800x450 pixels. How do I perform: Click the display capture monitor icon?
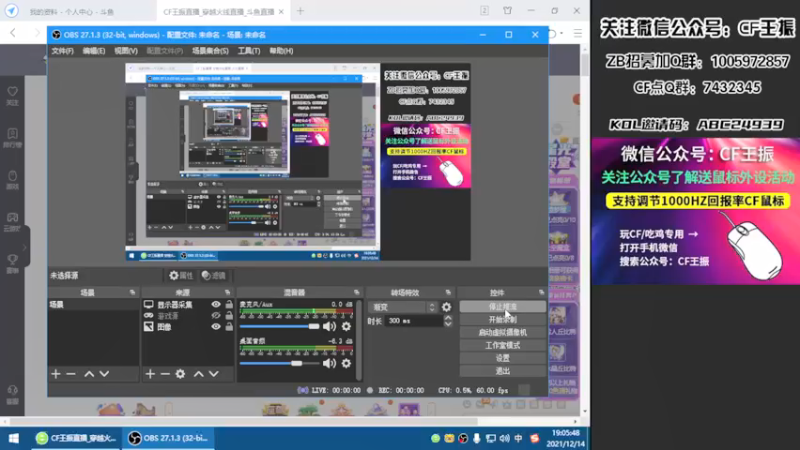pos(148,305)
